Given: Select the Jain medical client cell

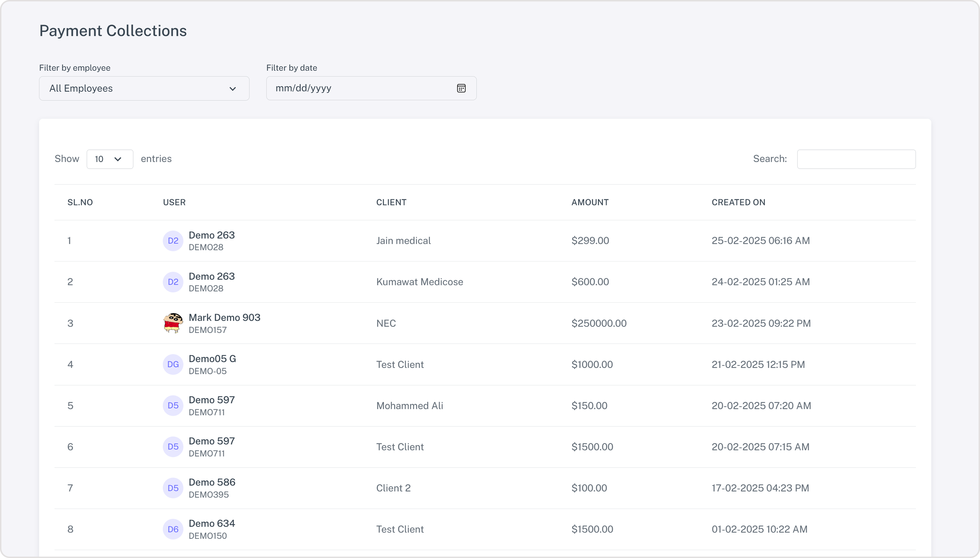Looking at the screenshot, I should tap(403, 241).
